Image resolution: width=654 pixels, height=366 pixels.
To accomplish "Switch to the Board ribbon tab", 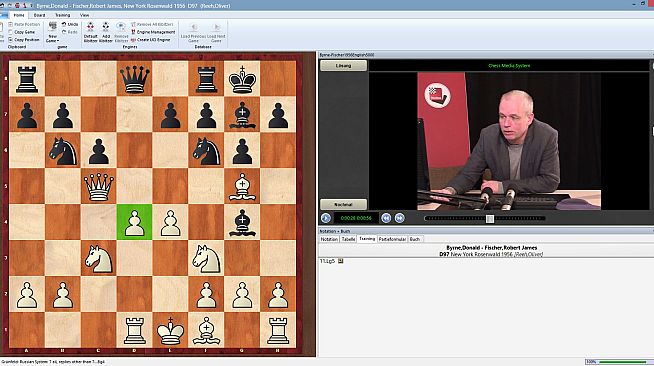I will [40, 15].
